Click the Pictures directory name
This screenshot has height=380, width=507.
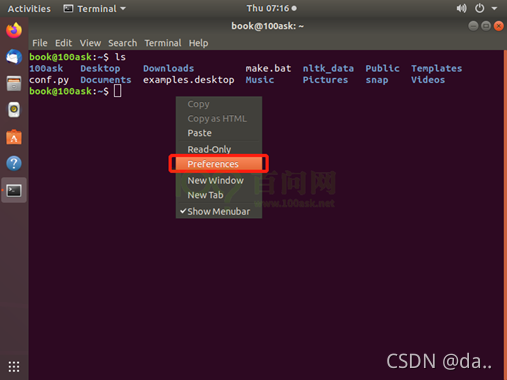tap(325, 80)
